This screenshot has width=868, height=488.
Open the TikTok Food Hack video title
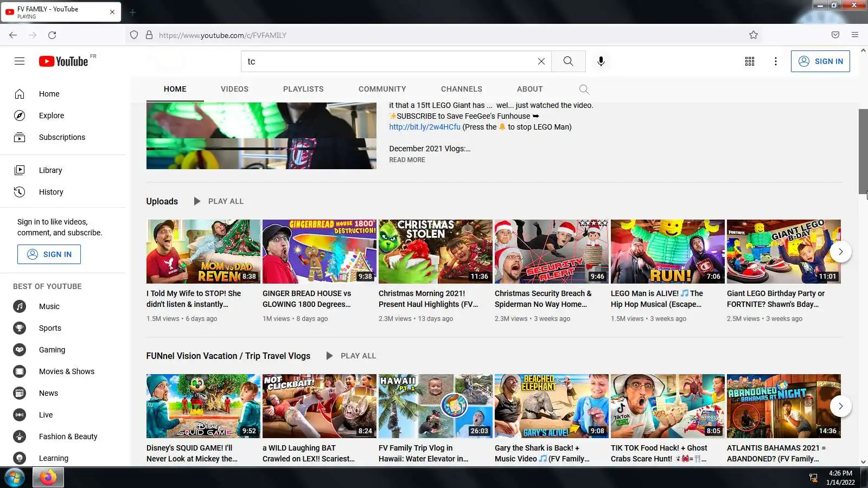[659, 453]
